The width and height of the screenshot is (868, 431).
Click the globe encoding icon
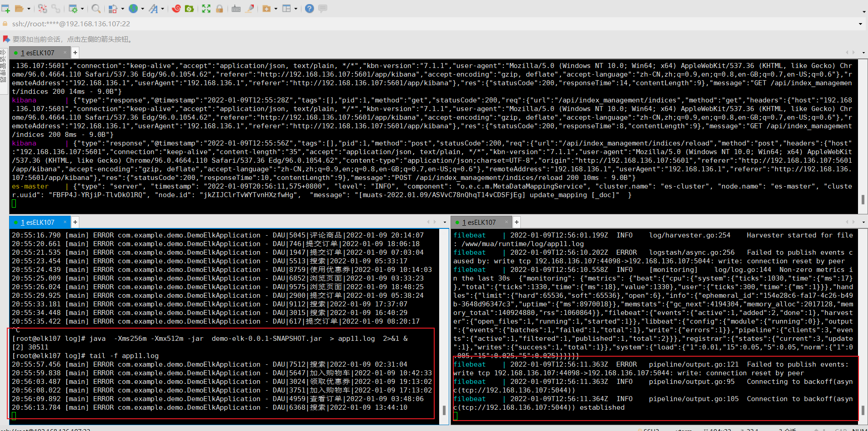click(133, 9)
